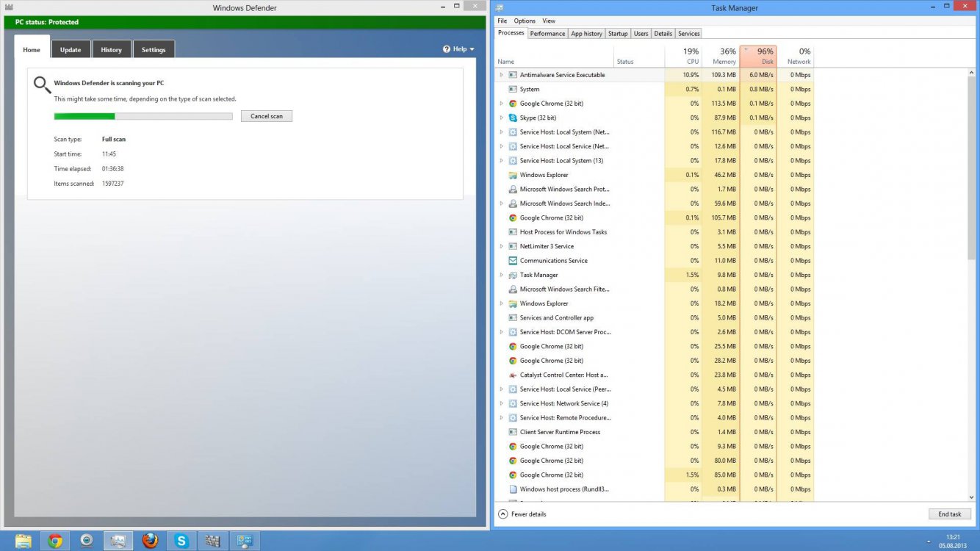Viewport: 980px width, 551px height.
Task: Open File Explorer from the taskbar
Action: 24,541
